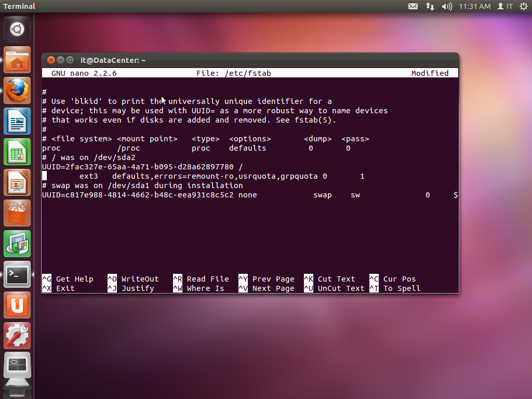Minimize the it@DataCenter terminal window
The image size is (532, 399).
click(x=60, y=60)
